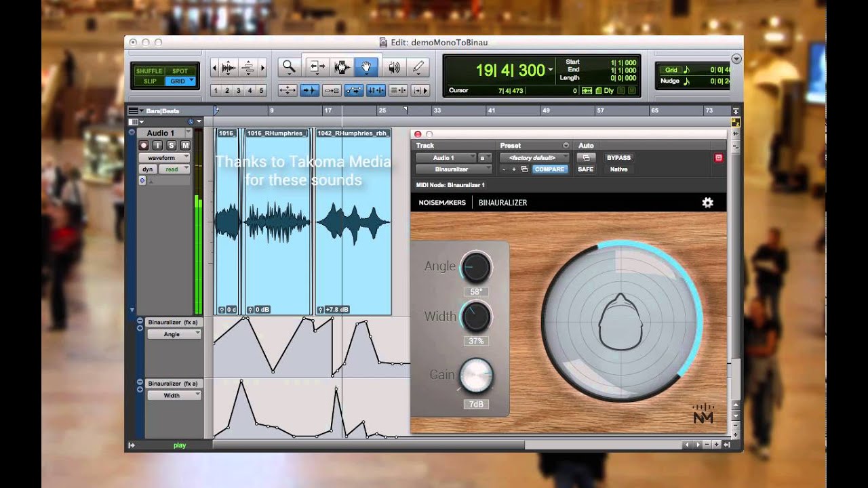Click the red target plugin button
The image size is (868, 488).
[x=719, y=157]
